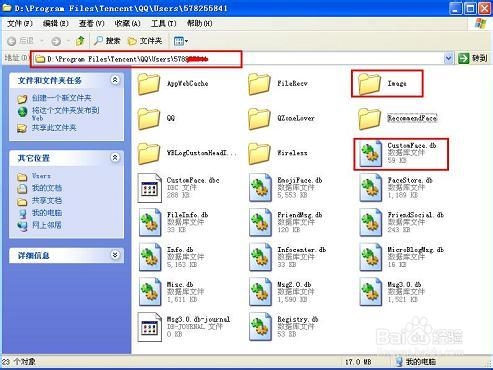Viewport: 493px width, 370px height.
Task: Go to 我的电脑 in 其它位置
Action: click(47, 213)
